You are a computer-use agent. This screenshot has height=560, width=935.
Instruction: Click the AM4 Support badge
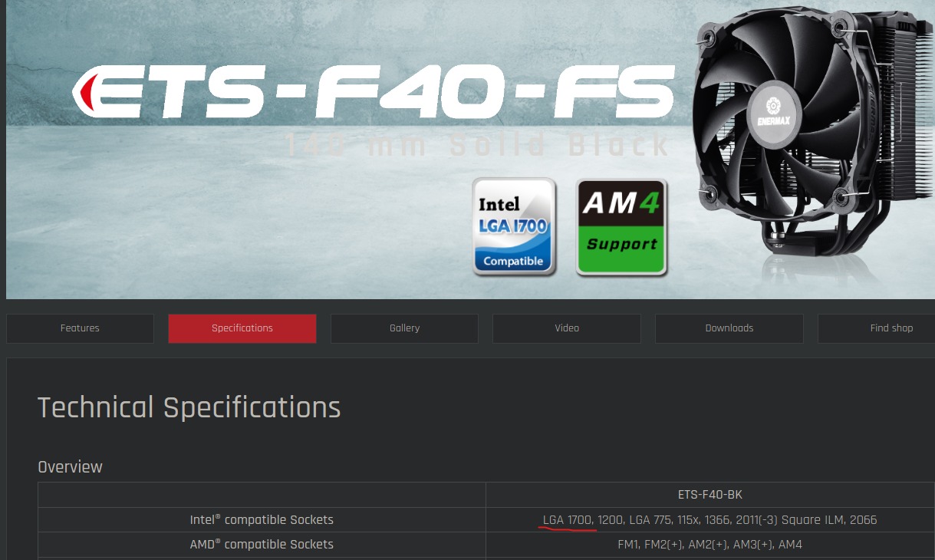tap(622, 227)
